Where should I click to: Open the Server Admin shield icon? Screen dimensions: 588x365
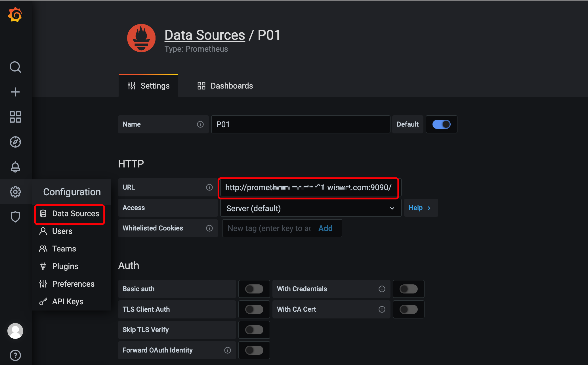tap(15, 217)
